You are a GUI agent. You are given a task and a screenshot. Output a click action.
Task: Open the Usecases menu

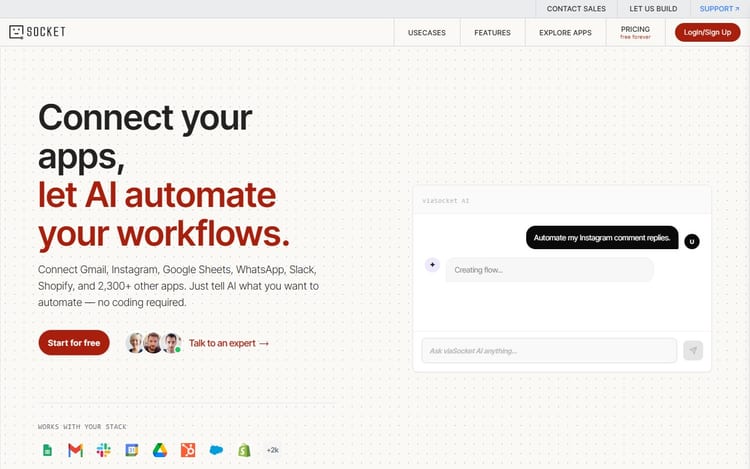click(x=427, y=33)
